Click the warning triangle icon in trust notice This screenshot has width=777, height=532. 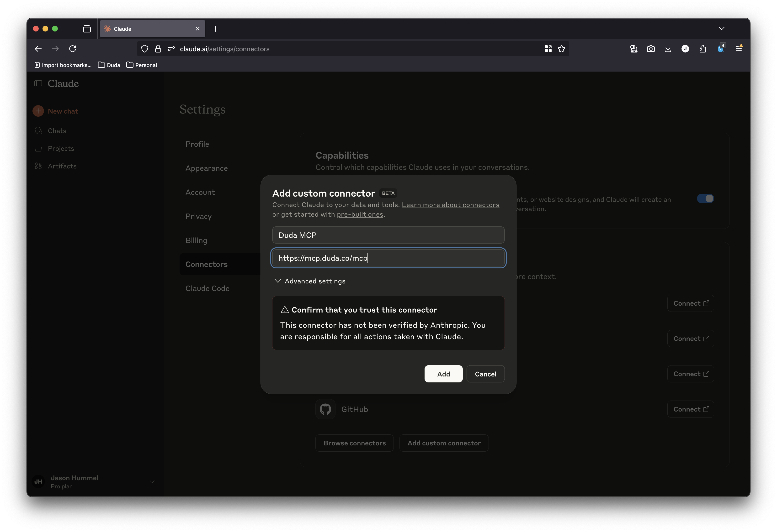285,310
